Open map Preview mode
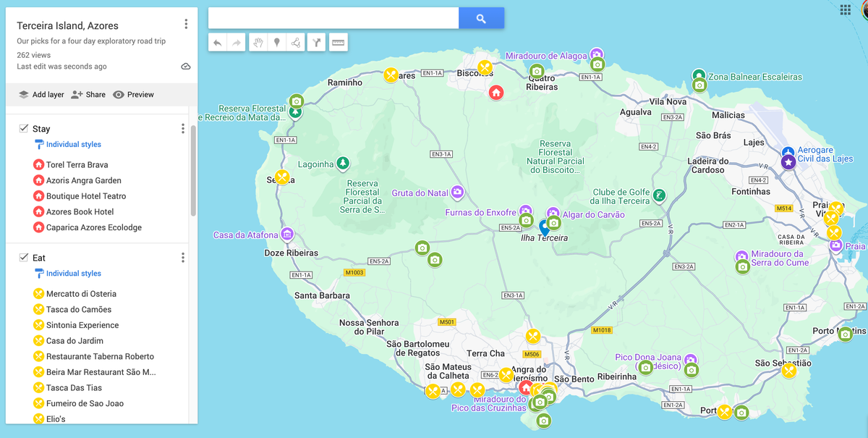868x438 pixels. pyautogui.click(x=134, y=94)
